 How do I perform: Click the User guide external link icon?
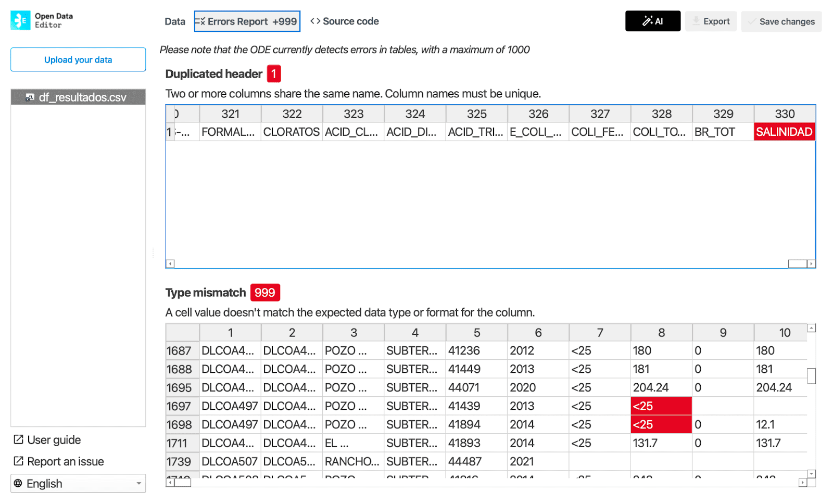click(18, 440)
